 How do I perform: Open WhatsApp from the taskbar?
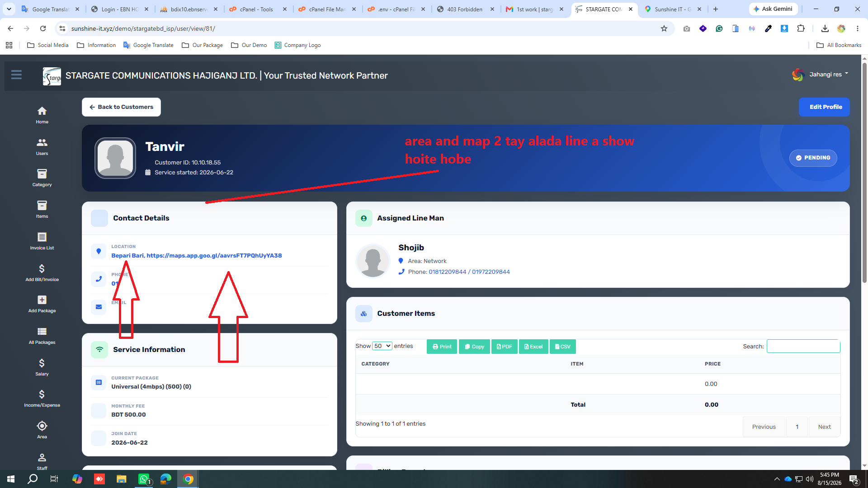tap(144, 479)
